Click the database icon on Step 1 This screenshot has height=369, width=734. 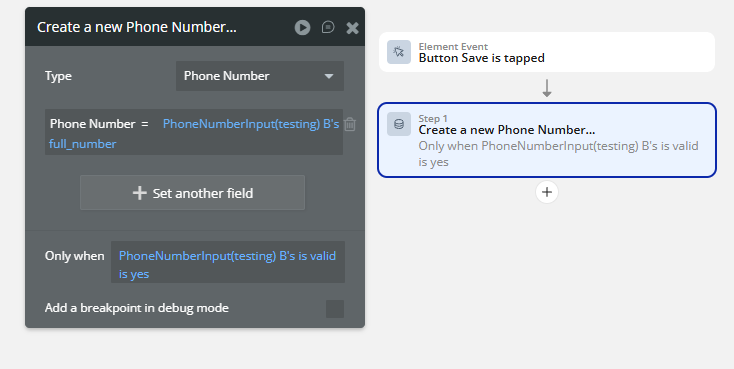[x=399, y=124]
